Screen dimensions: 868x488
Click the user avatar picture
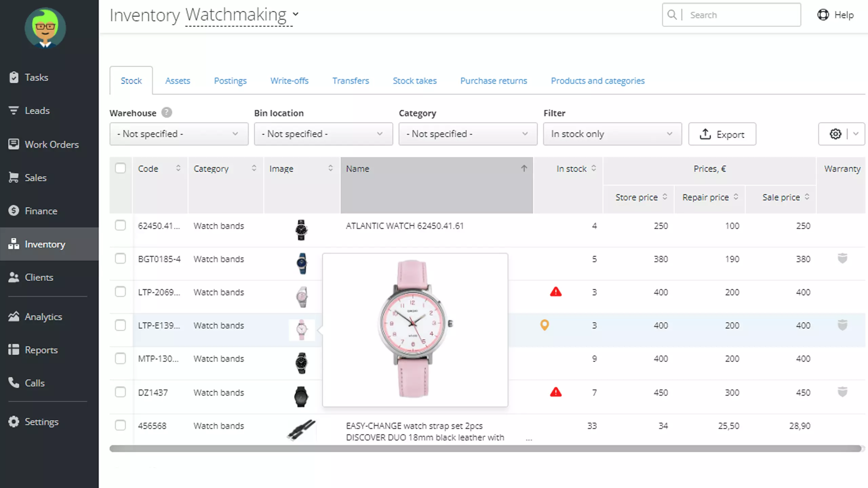[x=45, y=28]
